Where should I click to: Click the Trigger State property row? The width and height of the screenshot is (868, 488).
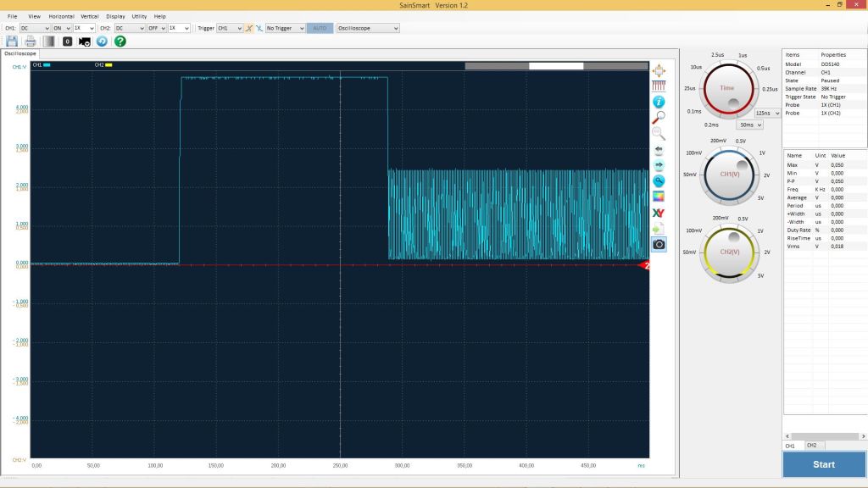coord(825,97)
